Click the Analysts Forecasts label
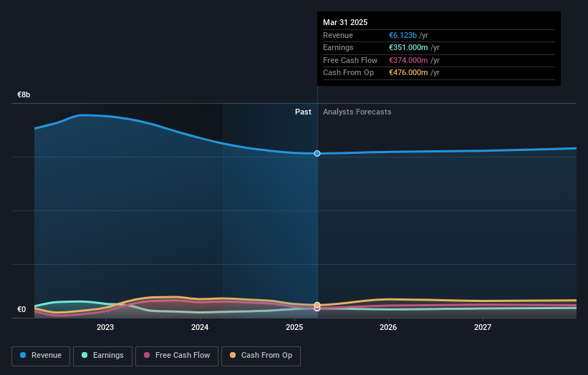The width and height of the screenshot is (588, 375). (x=357, y=112)
